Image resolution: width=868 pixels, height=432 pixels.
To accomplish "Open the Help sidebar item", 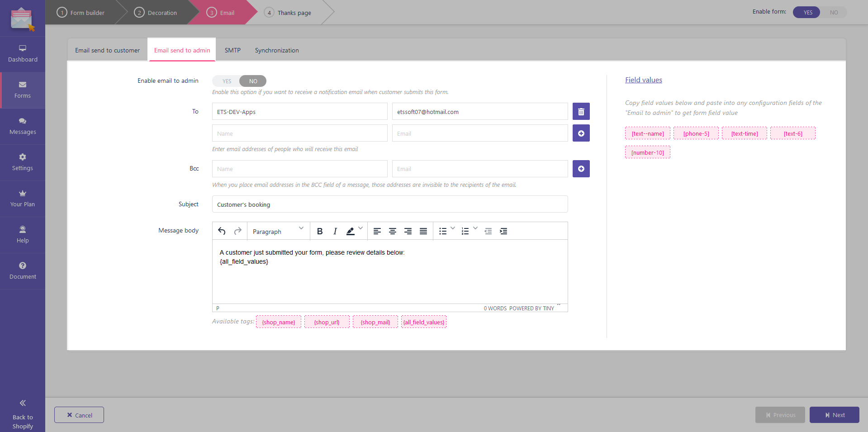I will [23, 235].
